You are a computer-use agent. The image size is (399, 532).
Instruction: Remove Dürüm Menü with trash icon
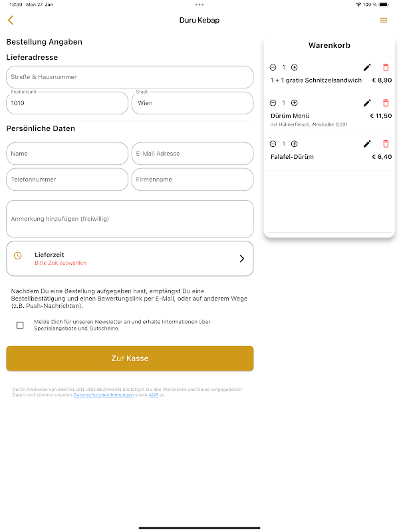point(386,103)
